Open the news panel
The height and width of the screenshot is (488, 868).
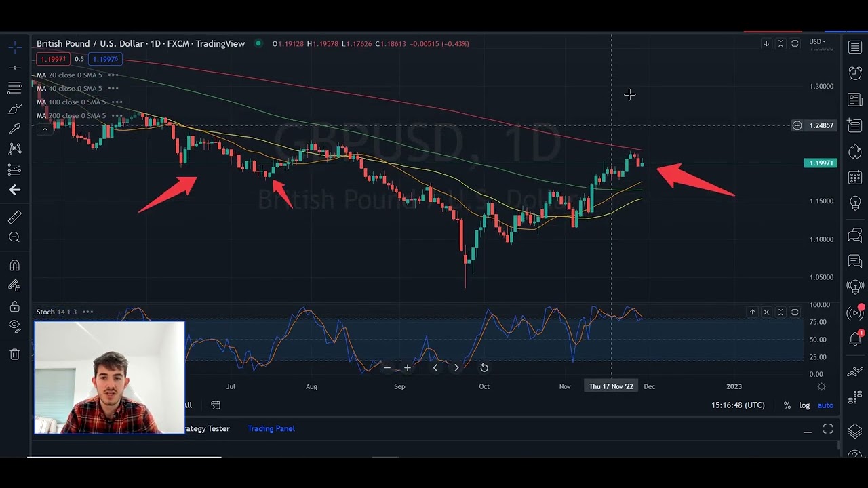(854, 100)
